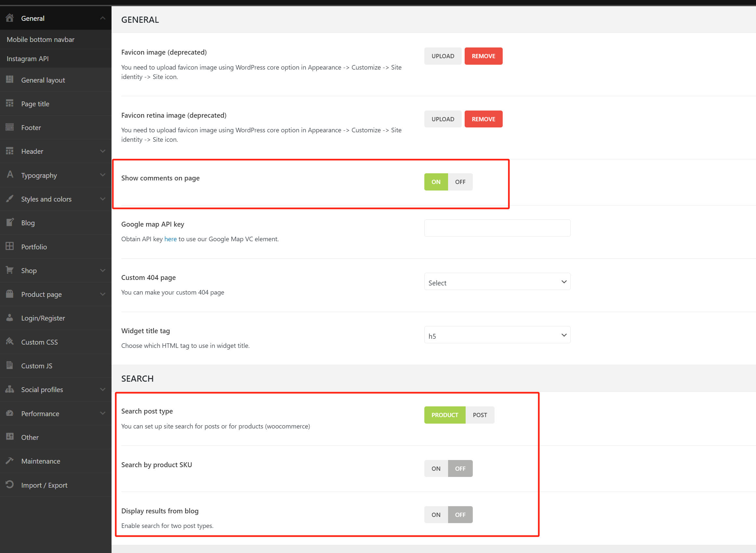Screen dimensions: 756x553
Task: Open the Widget title tag dropdown
Action: click(497, 335)
